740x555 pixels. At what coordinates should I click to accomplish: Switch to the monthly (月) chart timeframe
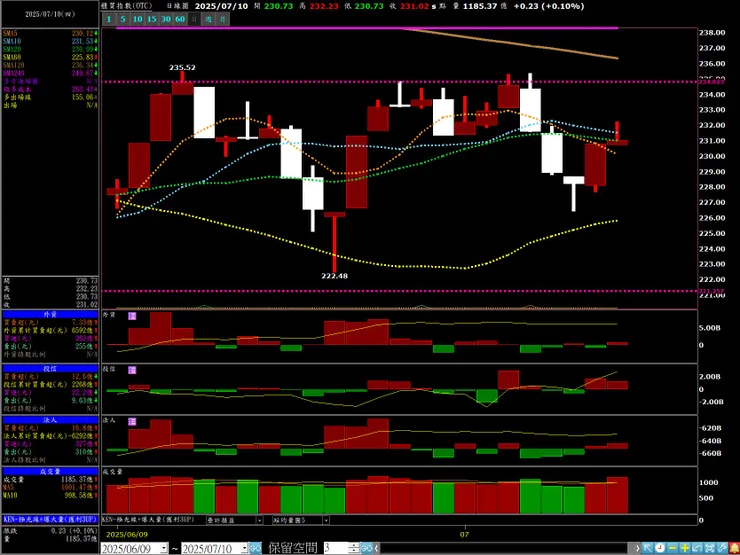coord(223,19)
